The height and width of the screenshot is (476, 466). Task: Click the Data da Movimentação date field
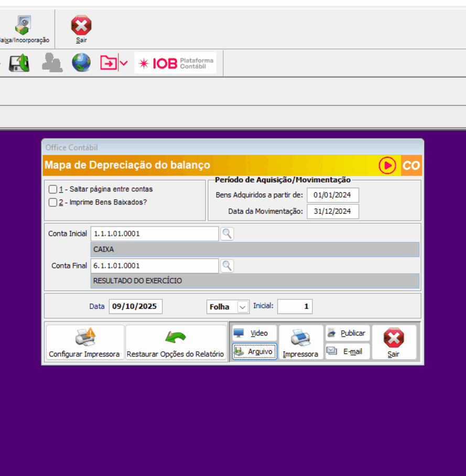(x=332, y=212)
